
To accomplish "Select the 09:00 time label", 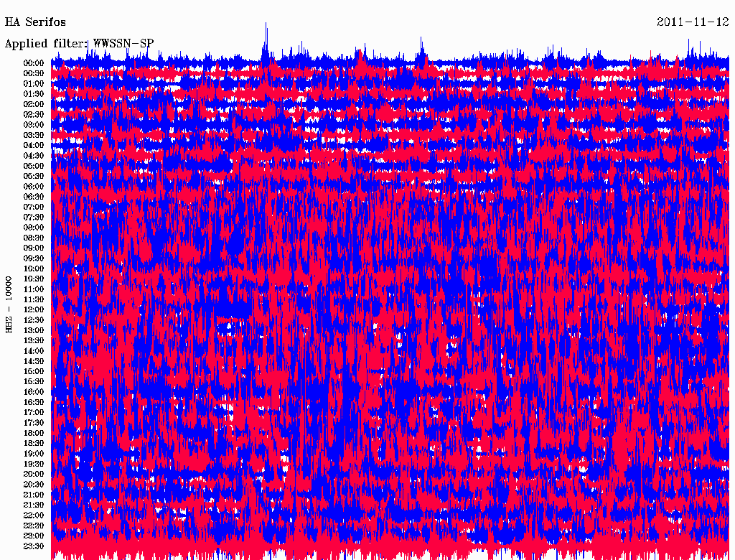I will pos(34,248).
